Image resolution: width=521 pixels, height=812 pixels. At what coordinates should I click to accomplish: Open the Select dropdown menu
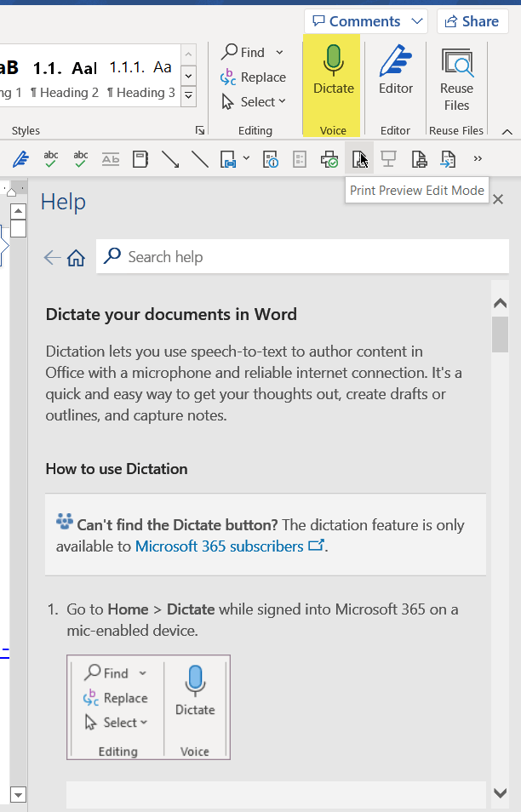coord(253,102)
